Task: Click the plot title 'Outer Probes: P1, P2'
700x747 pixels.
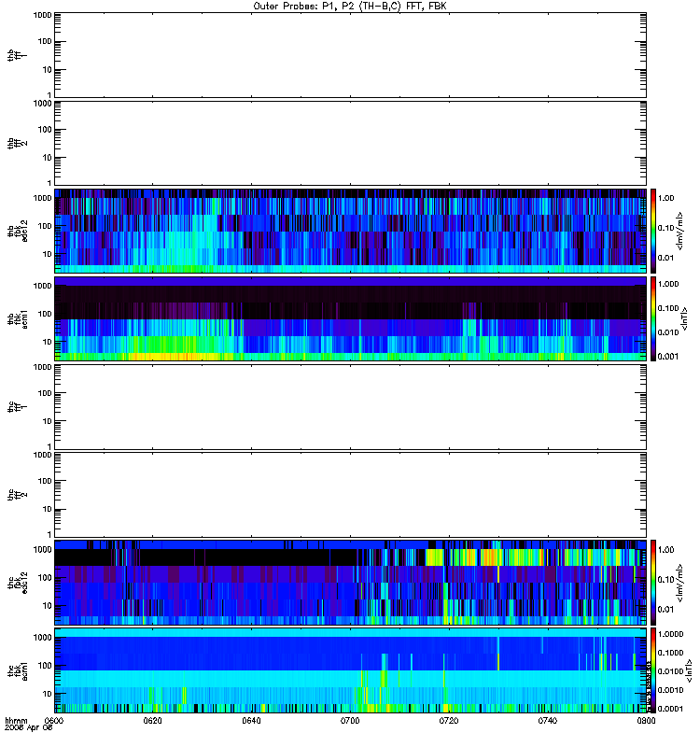Action: click(x=304, y=7)
